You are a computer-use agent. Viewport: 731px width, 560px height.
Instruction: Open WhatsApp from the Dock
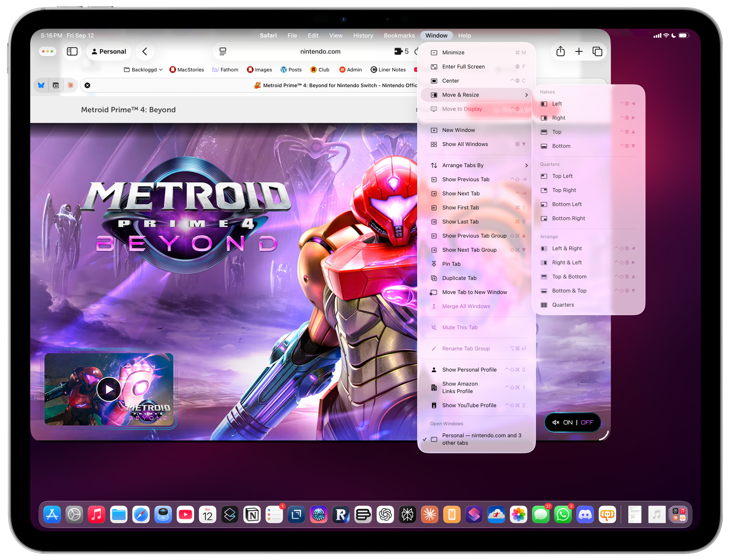coord(563,514)
